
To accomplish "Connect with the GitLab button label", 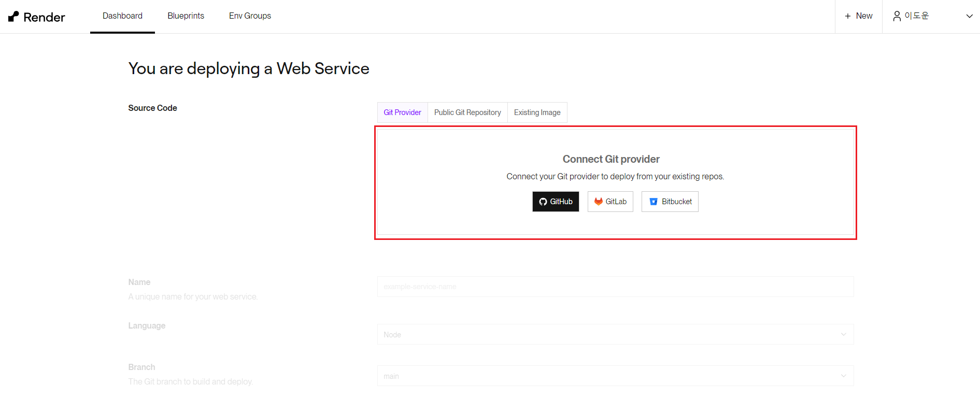I will point(616,202).
